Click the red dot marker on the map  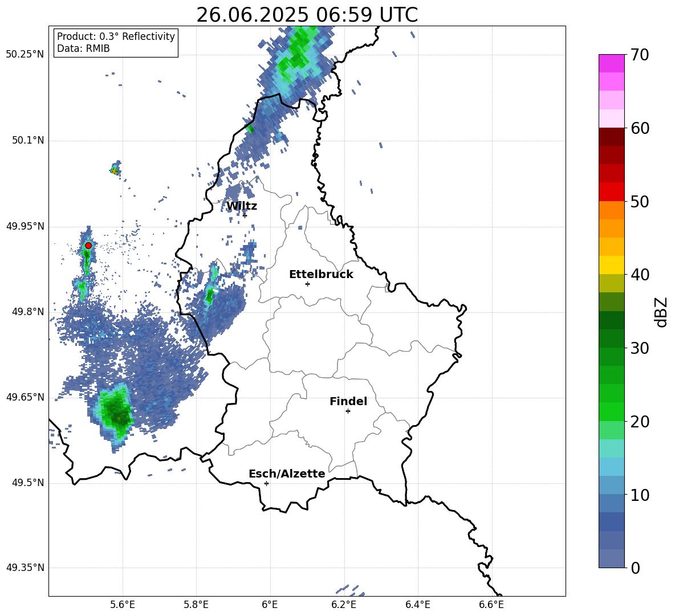[x=88, y=246]
